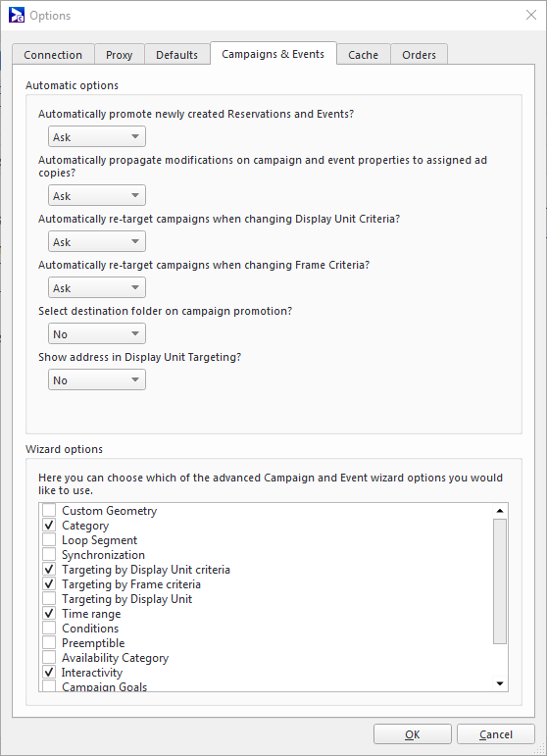The image size is (547, 756).
Task: Select the Defaults tab
Action: [x=176, y=55]
